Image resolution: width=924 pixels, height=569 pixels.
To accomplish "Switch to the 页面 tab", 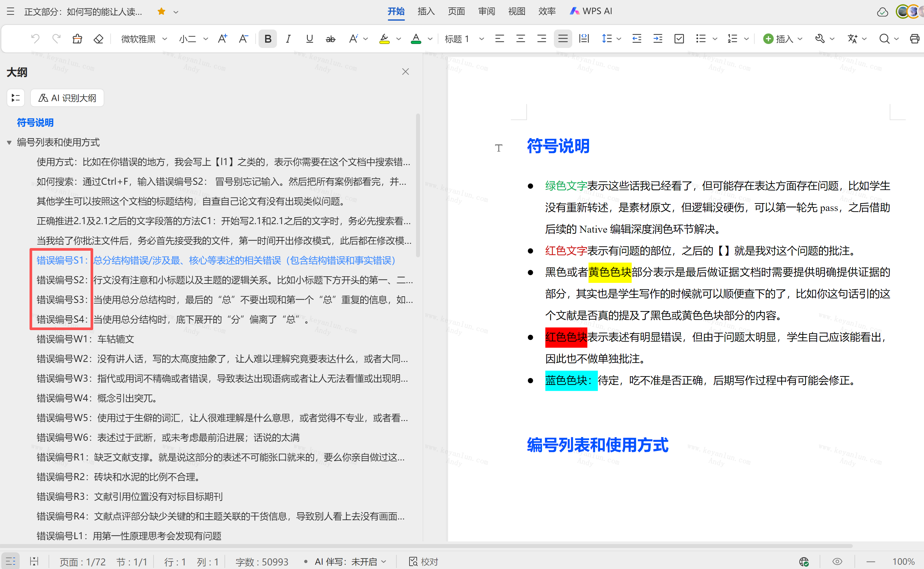I will point(456,11).
